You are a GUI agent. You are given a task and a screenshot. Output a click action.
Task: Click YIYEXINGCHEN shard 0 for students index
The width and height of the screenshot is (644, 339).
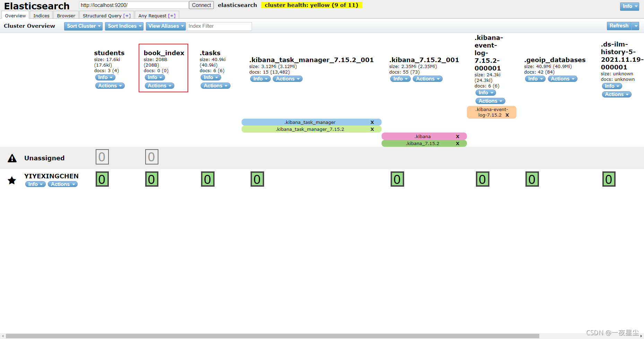102,179
